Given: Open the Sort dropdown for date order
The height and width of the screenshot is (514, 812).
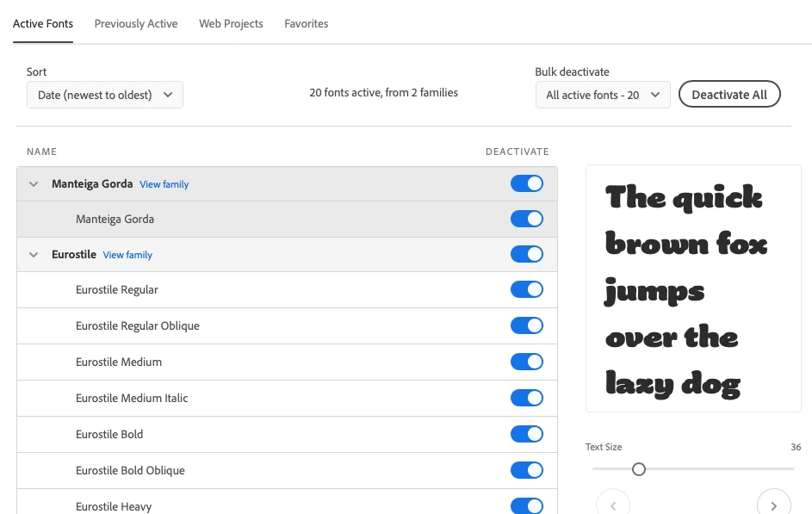Looking at the screenshot, I should 104,95.
